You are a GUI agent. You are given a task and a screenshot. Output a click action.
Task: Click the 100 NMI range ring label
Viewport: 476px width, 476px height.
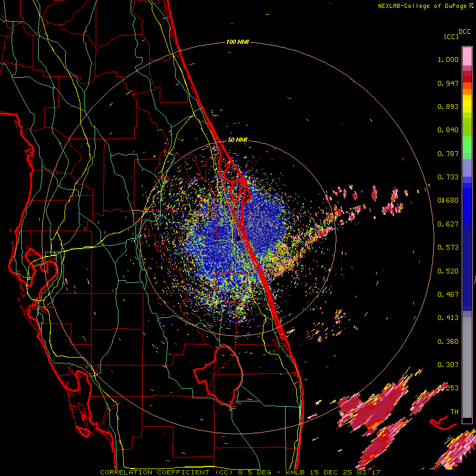click(x=237, y=42)
